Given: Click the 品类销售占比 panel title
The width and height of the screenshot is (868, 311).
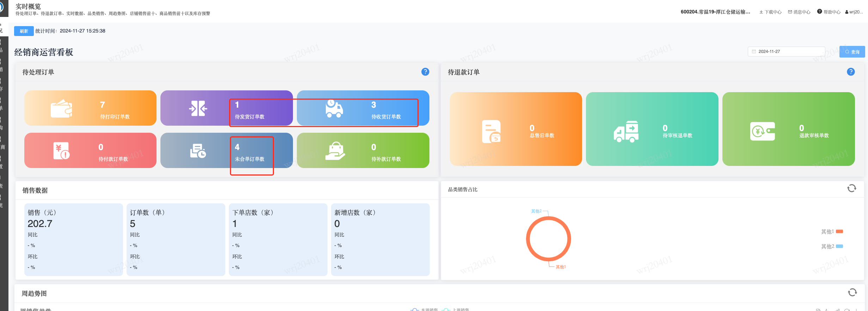Looking at the screenshot, I should [463, 190].
